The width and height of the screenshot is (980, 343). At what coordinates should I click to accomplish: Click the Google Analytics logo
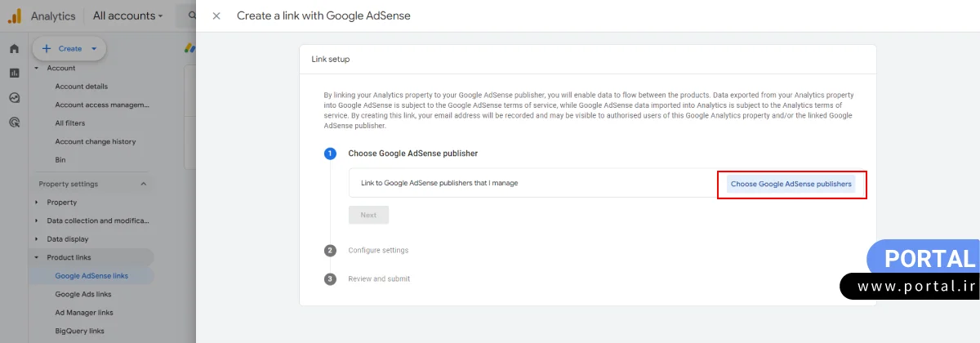pos(15,16)
